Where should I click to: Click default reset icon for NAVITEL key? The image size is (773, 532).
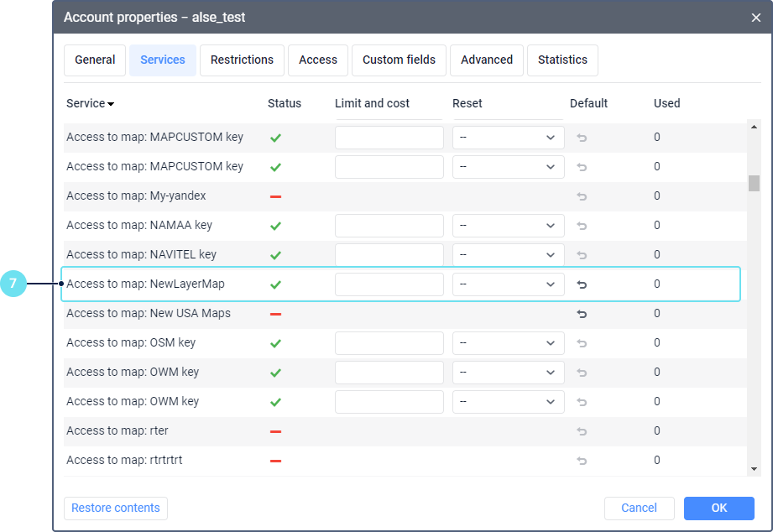click(582, 255)
